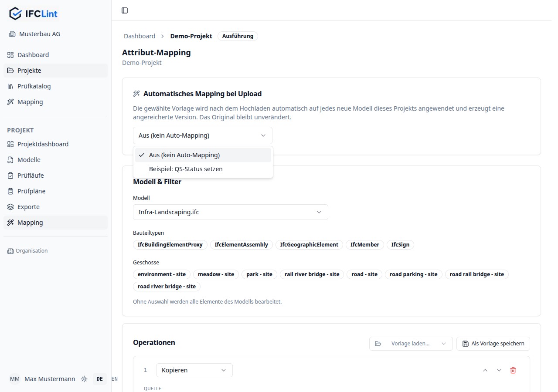Toggle road parking - site chip

[x=414, y=274]
